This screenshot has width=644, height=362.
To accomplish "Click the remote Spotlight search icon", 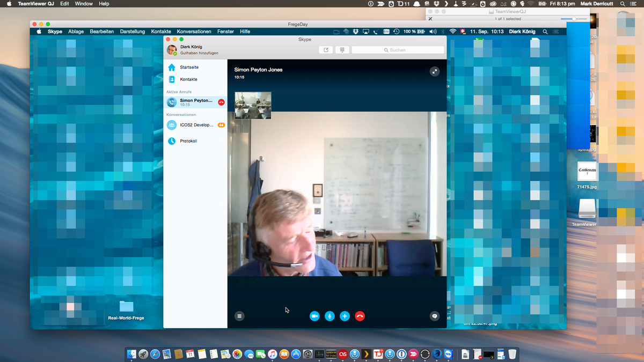I will (545, 32).
